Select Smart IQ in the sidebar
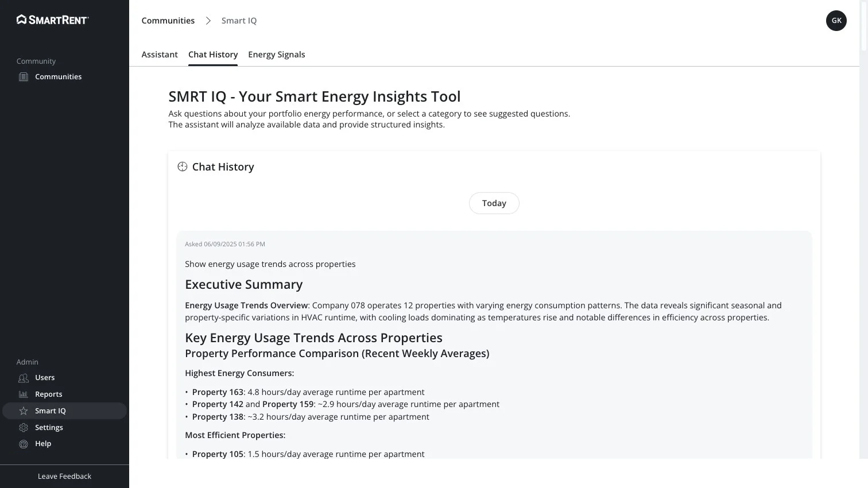 tap(64, 411)
